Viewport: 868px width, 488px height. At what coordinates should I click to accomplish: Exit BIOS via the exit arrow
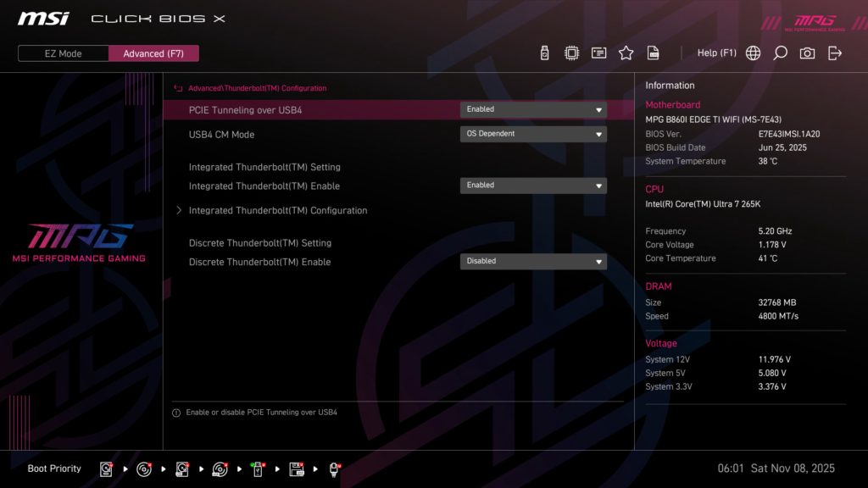(835, 52)
